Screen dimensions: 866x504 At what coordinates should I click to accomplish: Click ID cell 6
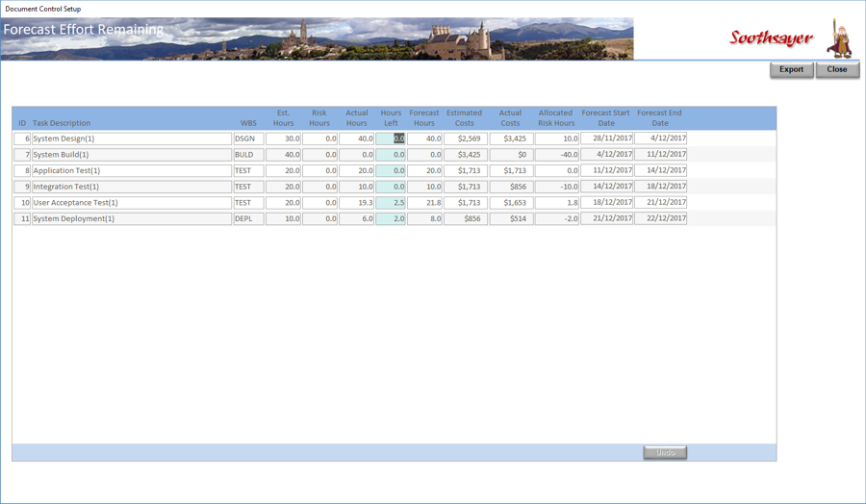point(22,139)
